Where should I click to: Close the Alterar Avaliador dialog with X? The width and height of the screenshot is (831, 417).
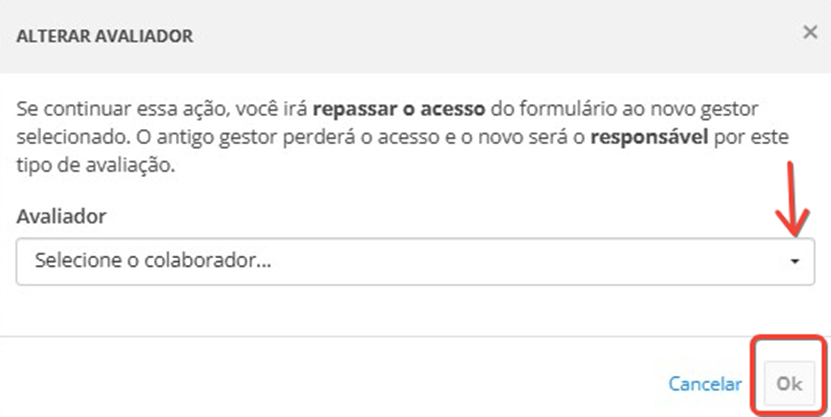[810, 32]
